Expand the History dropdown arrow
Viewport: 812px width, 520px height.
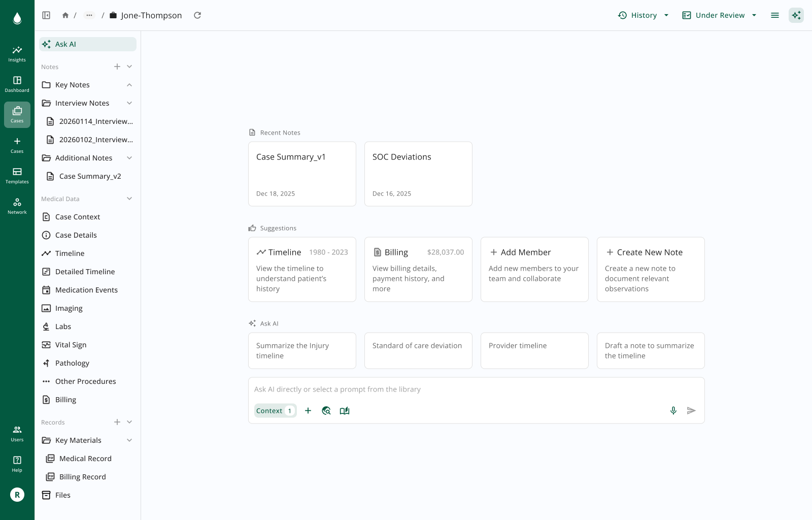tap(666, 15)
